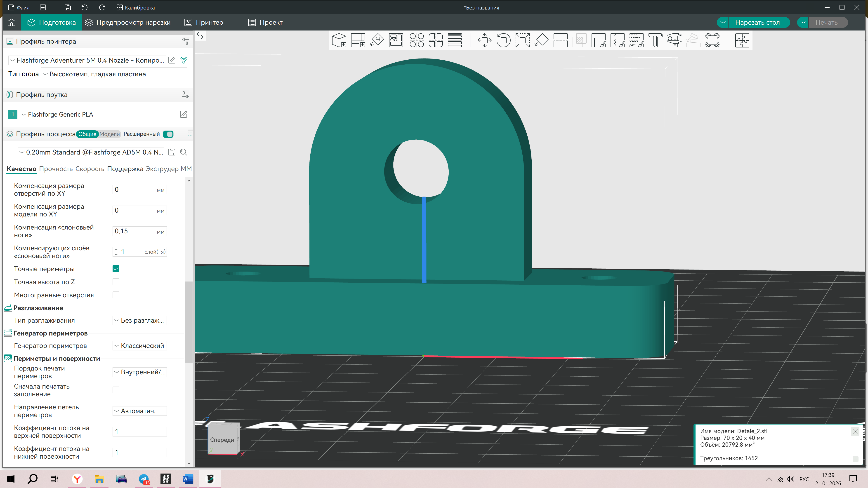
Task: Click the Add model cube icon
Action: (x=339, y=40)
